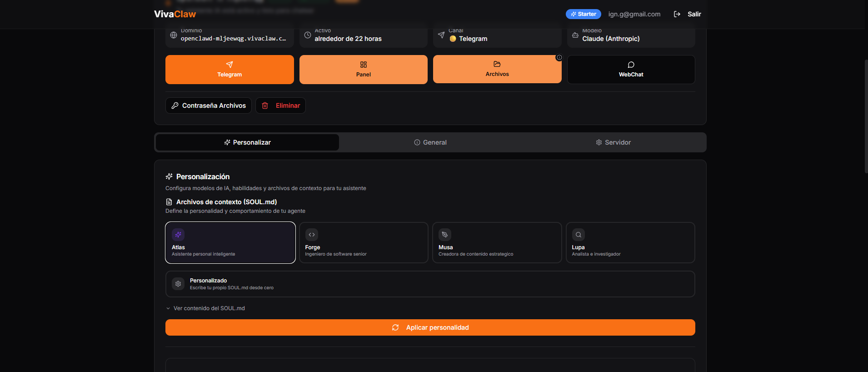Image resolution: width=868 pixels, height=372 pixels.
Task: Click the Lupa magnifier icon
Action: (579, 235)
